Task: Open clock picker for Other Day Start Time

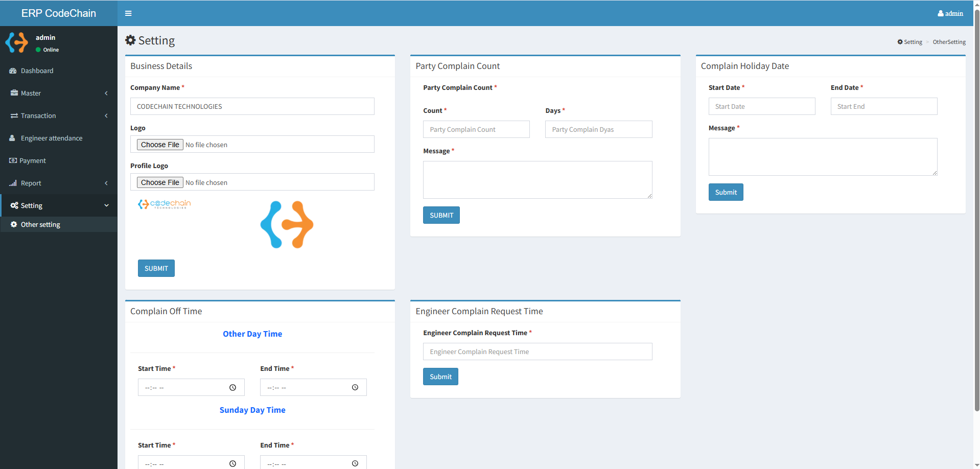Action: click(232, 388)
